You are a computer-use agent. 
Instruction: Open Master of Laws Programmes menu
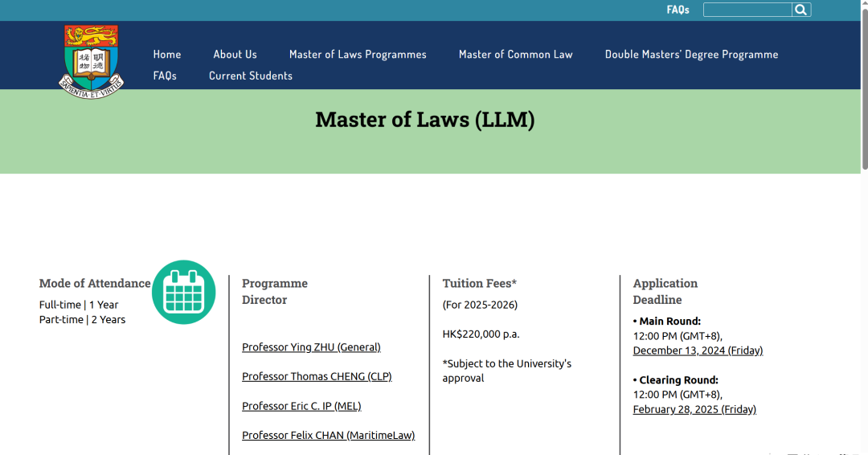[x=358, y=55]
